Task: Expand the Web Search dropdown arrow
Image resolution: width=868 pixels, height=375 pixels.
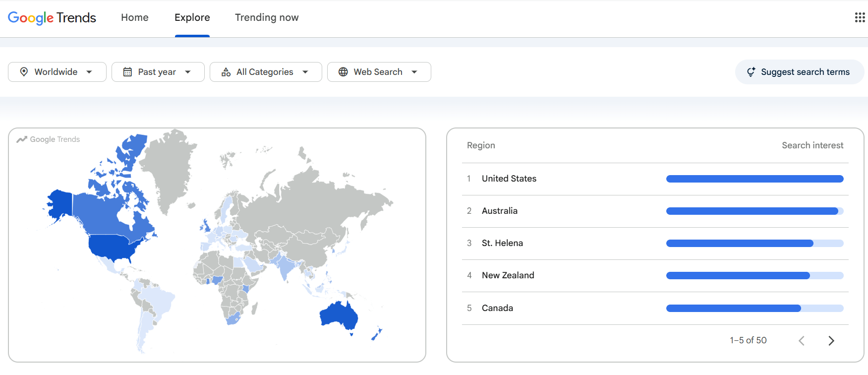Action: point(414,72)
